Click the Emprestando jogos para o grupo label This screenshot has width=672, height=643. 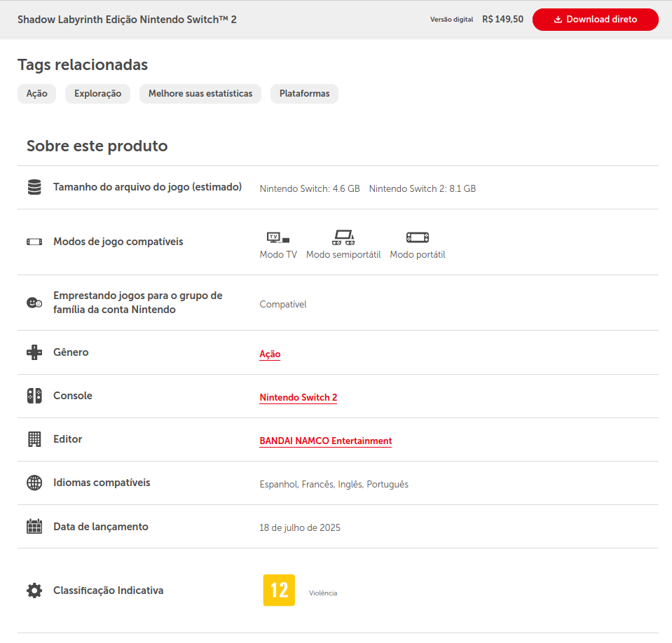pos(138,303)
